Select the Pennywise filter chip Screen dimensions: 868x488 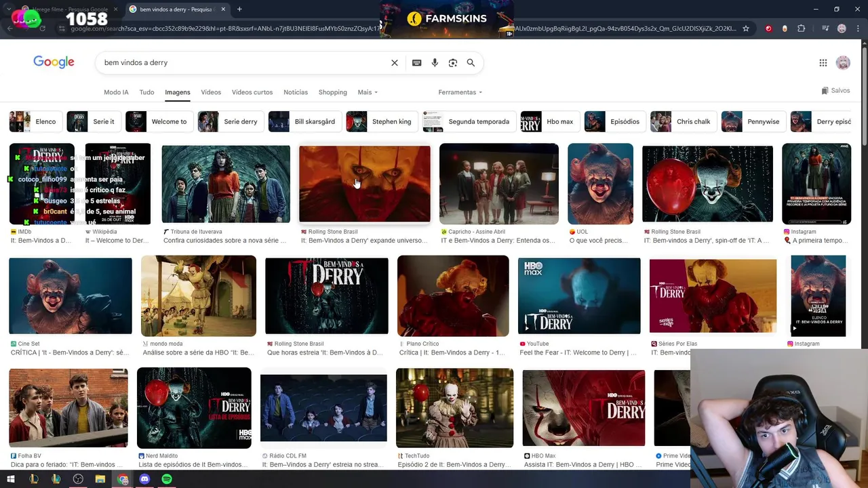(x=754, y=121)
